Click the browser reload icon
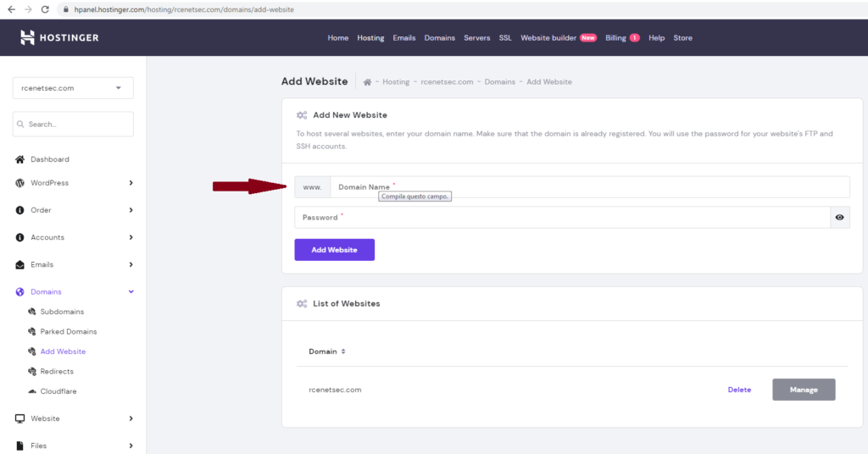868x454 pixels. (45, 9)
